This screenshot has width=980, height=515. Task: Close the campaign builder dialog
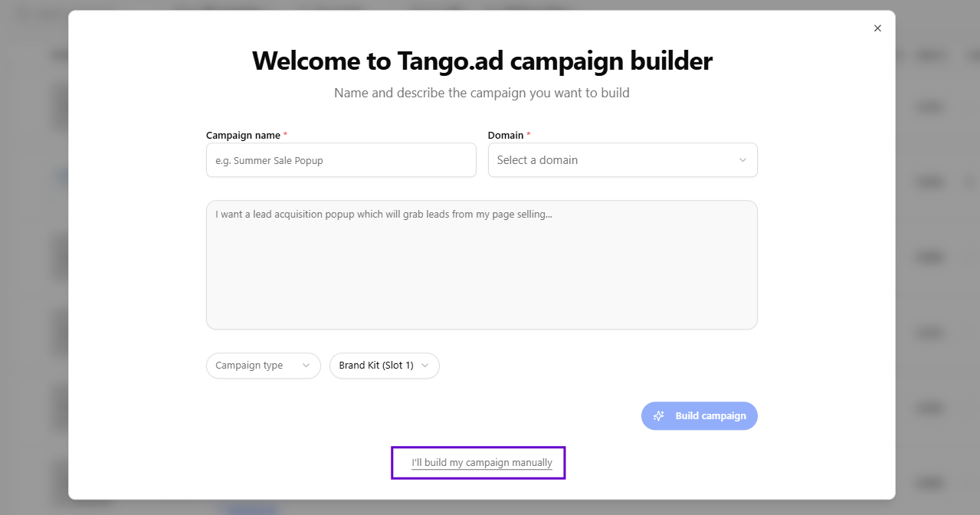(877, 28)
